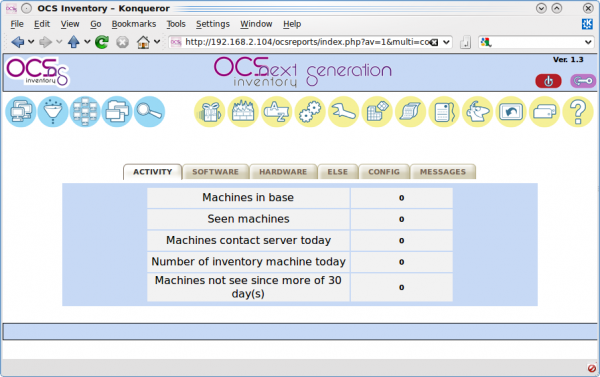Click the grey stop loading button
The image size is (600, 377).
pyautogui.click(x=122, y=42)
